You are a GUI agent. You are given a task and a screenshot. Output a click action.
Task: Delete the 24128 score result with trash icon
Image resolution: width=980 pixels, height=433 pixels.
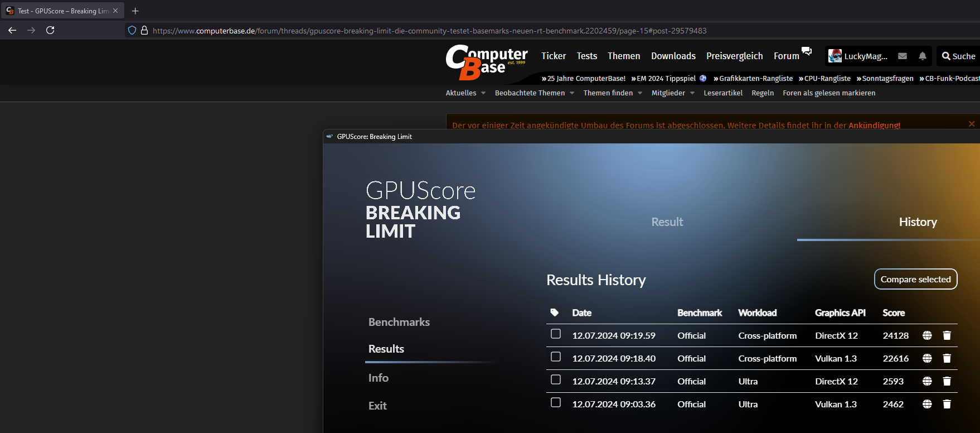click(x=947, y=335)
